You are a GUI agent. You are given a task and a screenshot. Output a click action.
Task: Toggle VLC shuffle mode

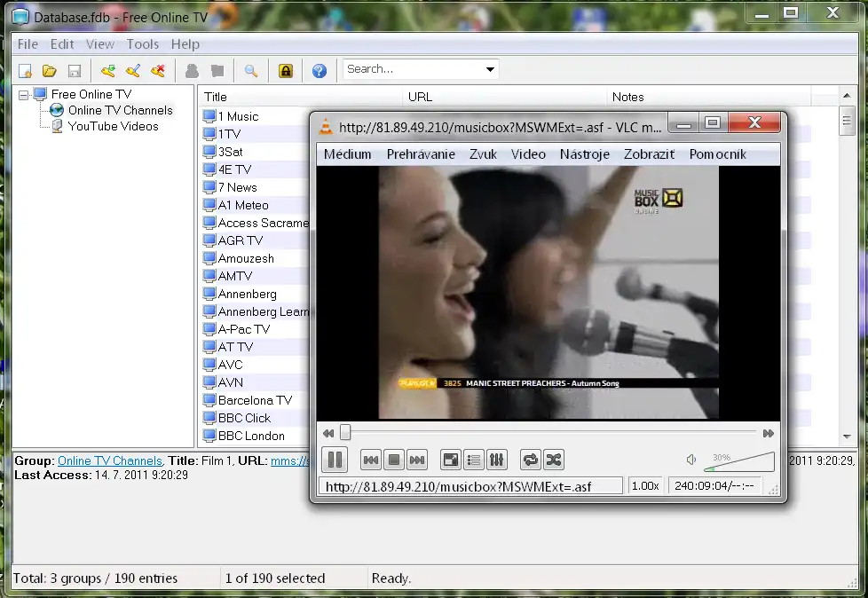click(554, 460)
